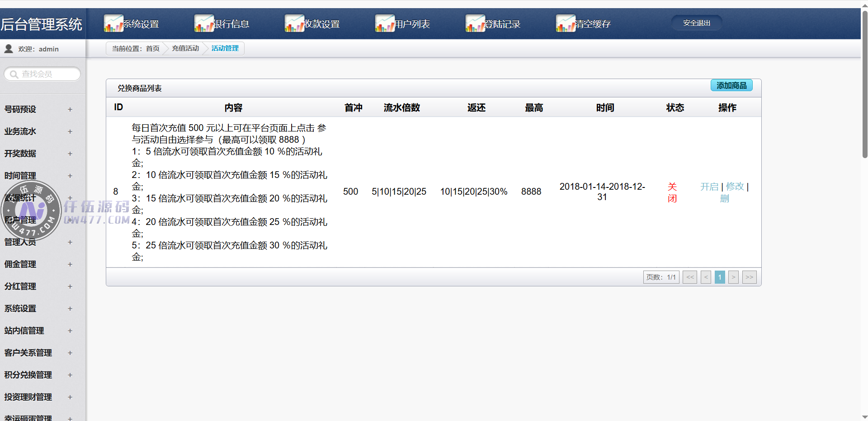Click the 银行信息 chart icon
Screen dimensions: 868x421
(x=203, y=23)
